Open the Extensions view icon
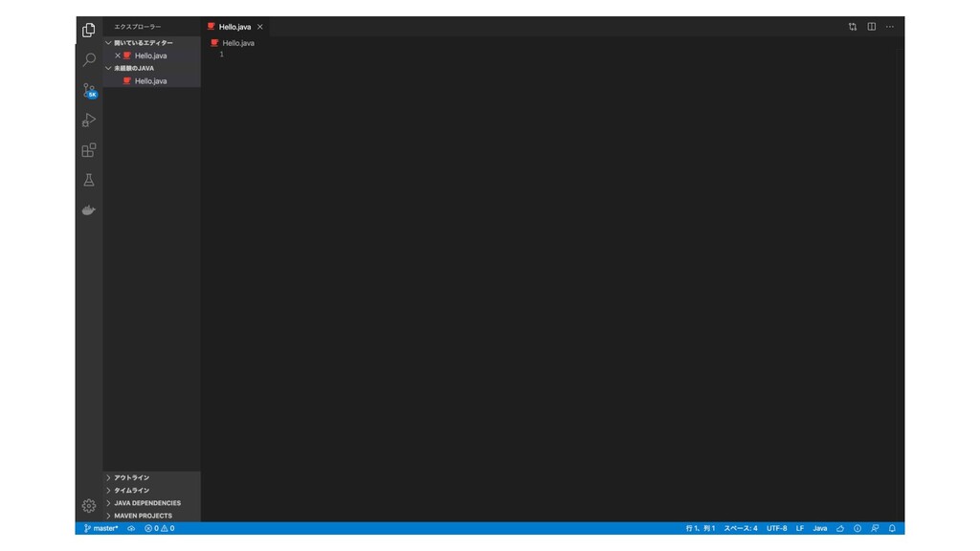The width and height of the screenshot is (980, 551). (x=89, y=150)
